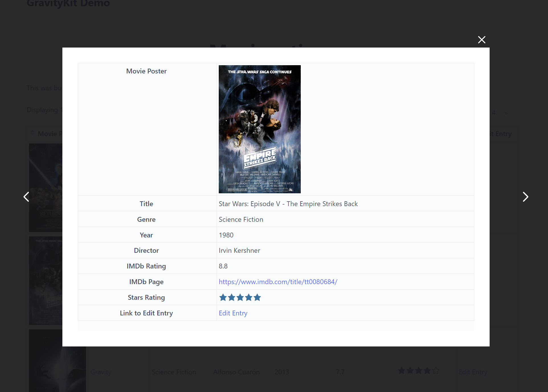Click the first star in Stars Rating

[x=223, y=297]
